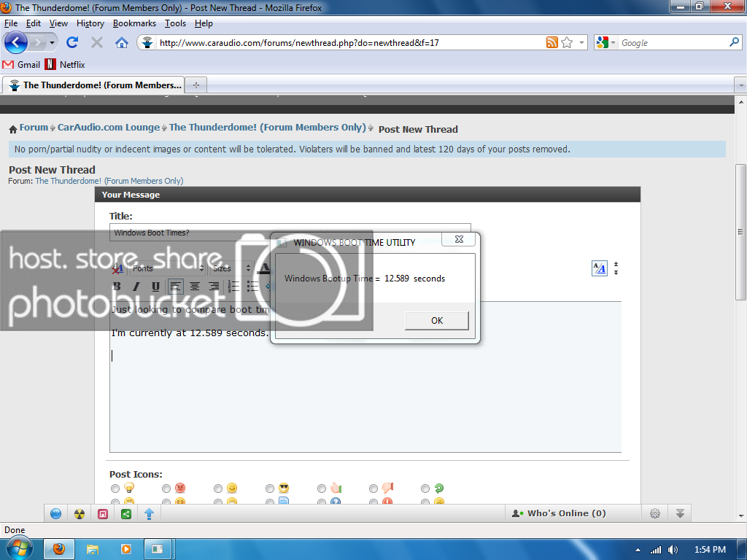
Task: Click the globe icon in the bottom bar
Action: 55,513
